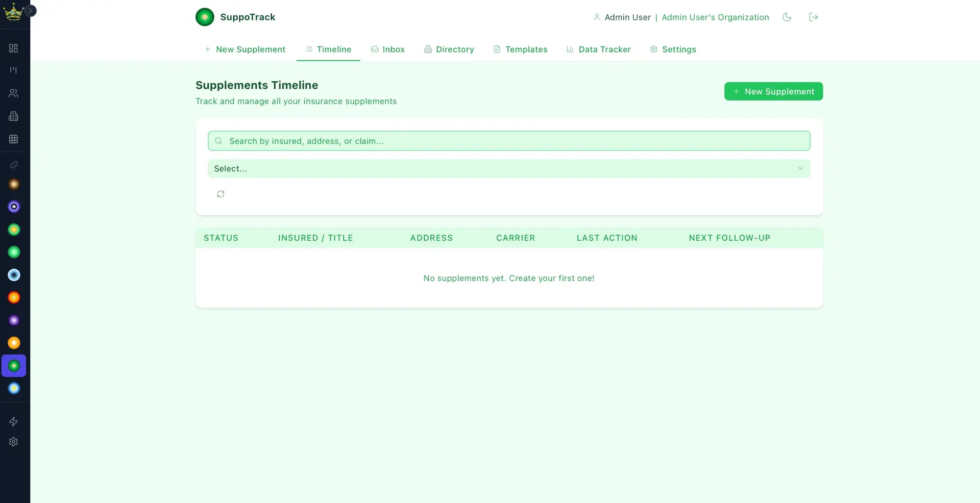Open the light blue ring app icon
980x503 pixels.
click(x=14, y=275)
